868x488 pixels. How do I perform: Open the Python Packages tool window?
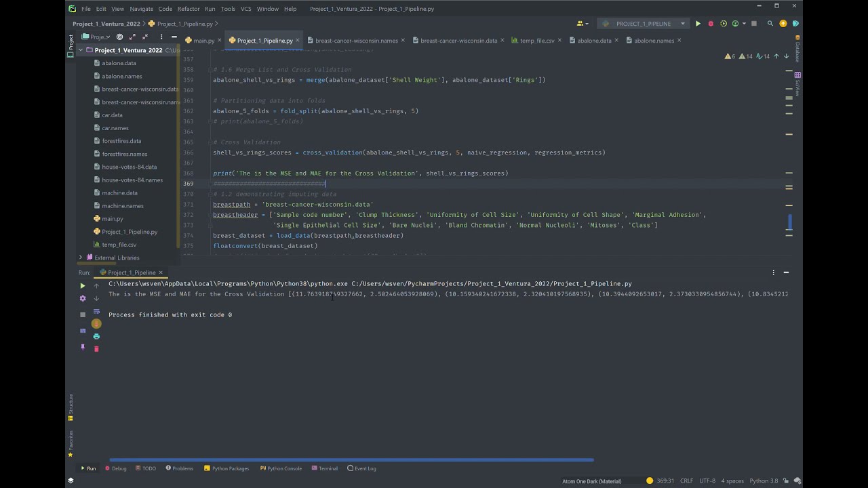(226, 468)
